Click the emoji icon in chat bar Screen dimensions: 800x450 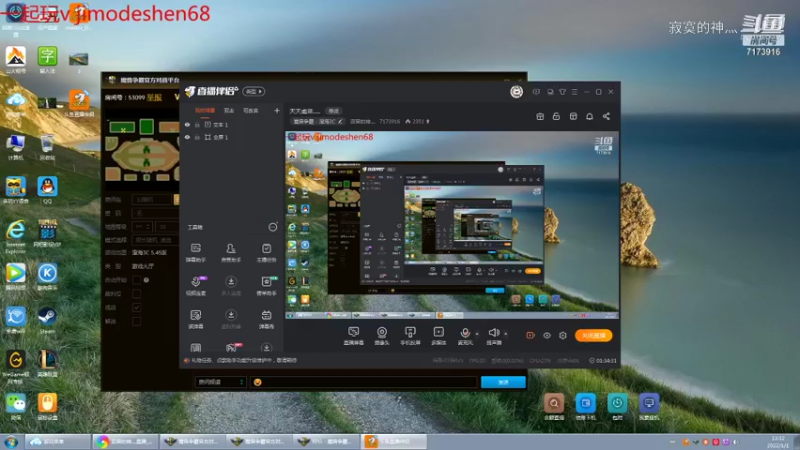pyautogui.click(x=258, y=382)
